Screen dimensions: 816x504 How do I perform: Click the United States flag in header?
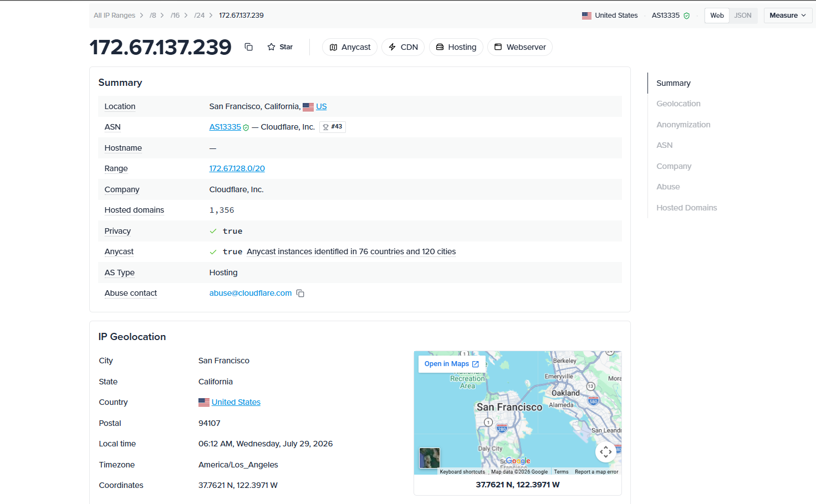tap(586, 16)
